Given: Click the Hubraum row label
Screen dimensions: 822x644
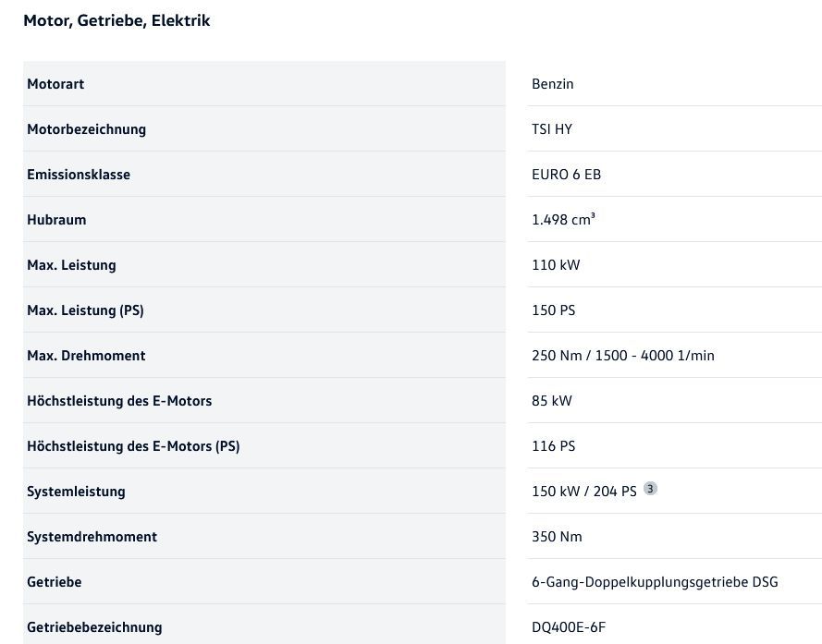Looking at the screenshot, I should [x=56, y=220].
